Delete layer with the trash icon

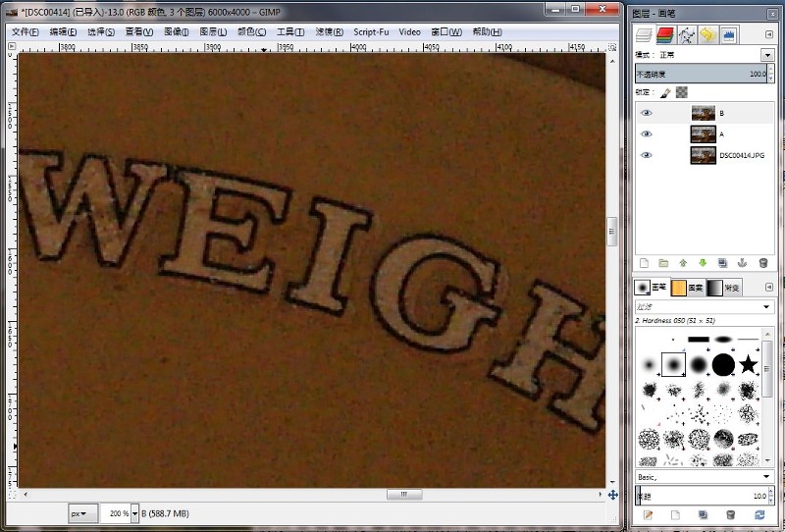[x=763, y=263]
